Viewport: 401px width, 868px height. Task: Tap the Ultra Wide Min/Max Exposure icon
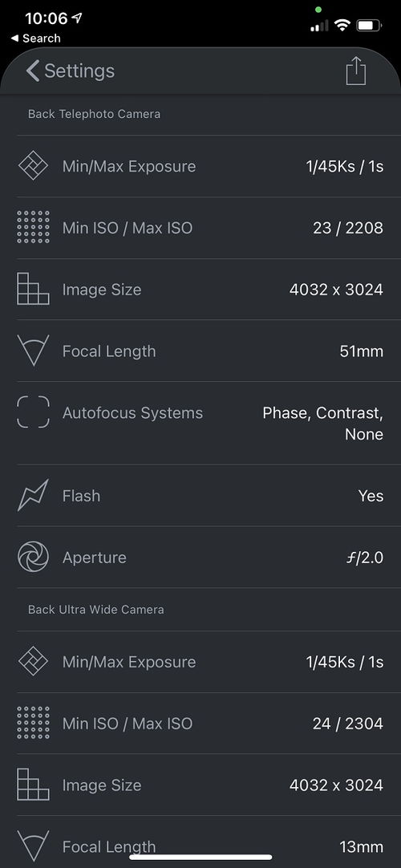click(x=33, y=662)
